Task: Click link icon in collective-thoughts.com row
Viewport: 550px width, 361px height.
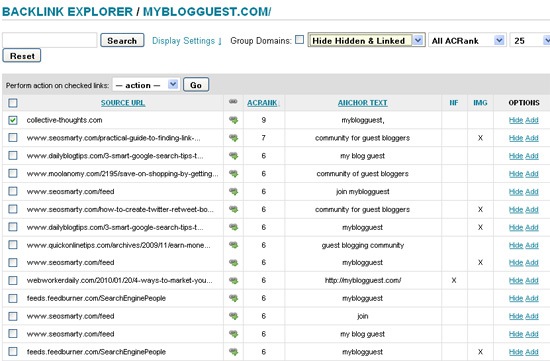Action: pyautogui.click(x=233, y=120)
